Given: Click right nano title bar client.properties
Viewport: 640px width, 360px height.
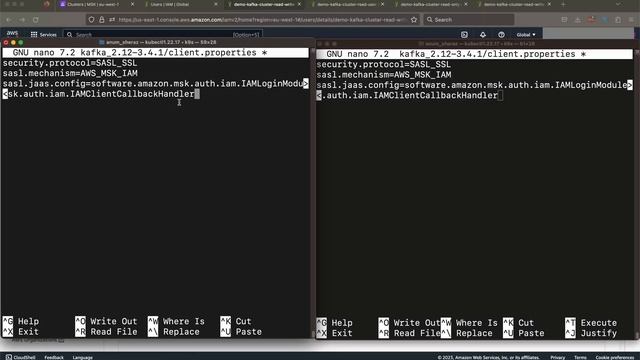Looking at the screenshot, I should point(475,54).
